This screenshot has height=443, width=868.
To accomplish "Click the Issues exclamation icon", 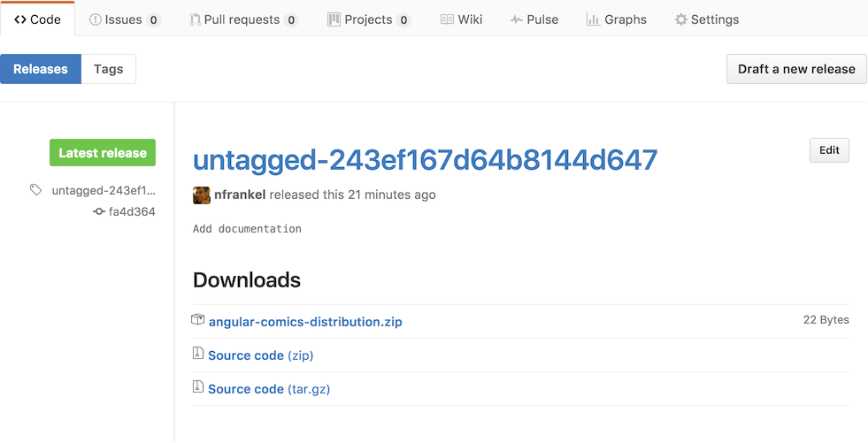I will [96, 20].
